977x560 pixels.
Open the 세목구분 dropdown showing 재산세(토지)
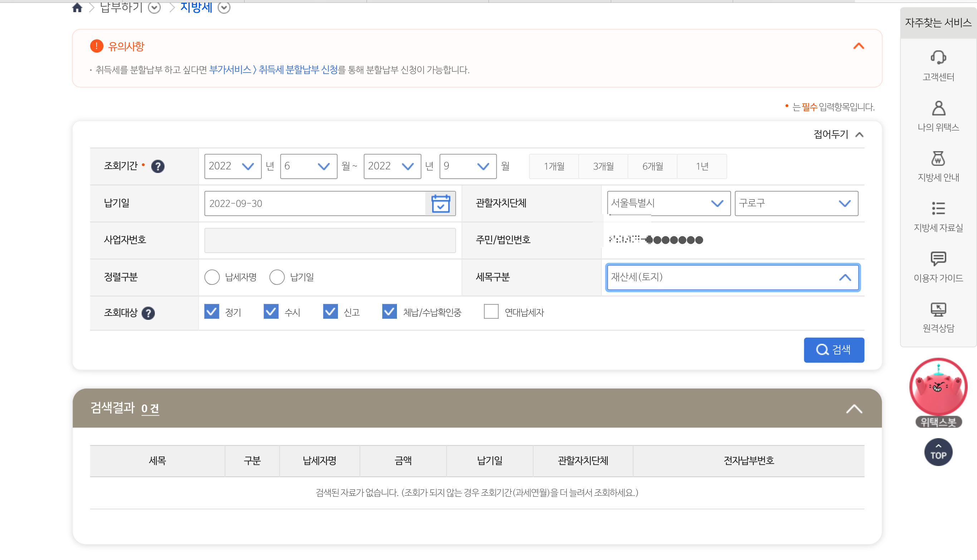732,277
